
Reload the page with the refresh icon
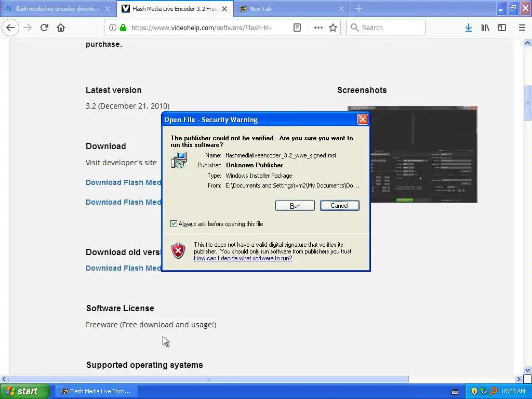pos(44,28)
